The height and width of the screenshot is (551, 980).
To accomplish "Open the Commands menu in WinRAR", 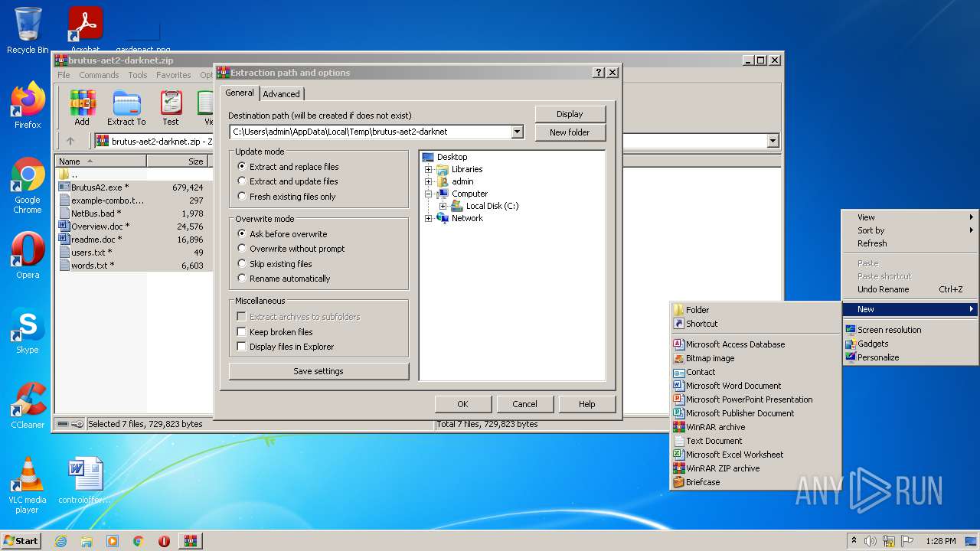I will click(x=99, y=75).
